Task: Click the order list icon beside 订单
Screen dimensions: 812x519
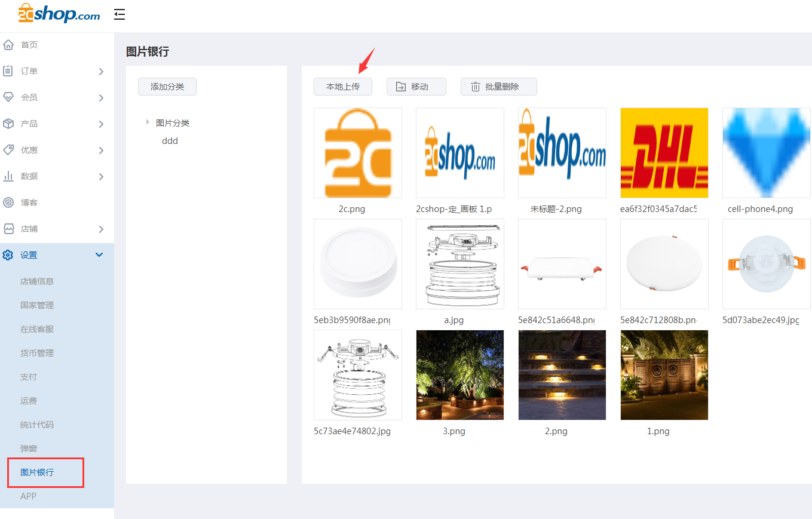Action: coord(8,71)
